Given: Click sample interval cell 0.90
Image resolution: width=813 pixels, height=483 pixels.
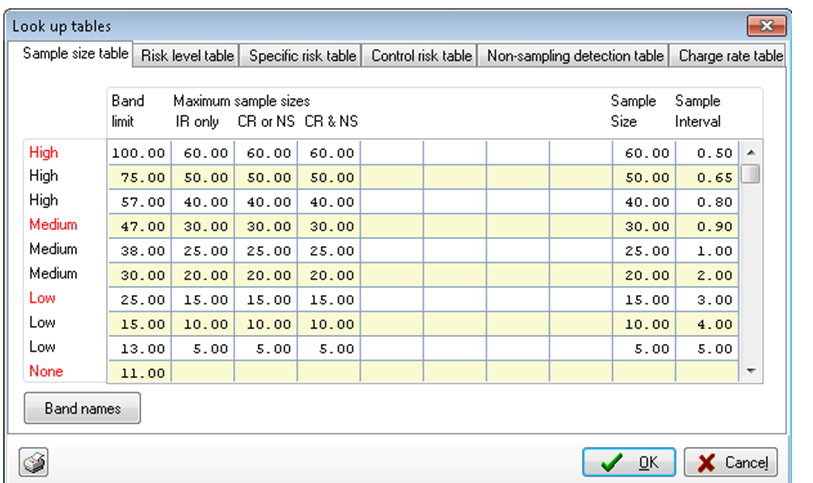Looking at the screenshot, I should 707,226.
